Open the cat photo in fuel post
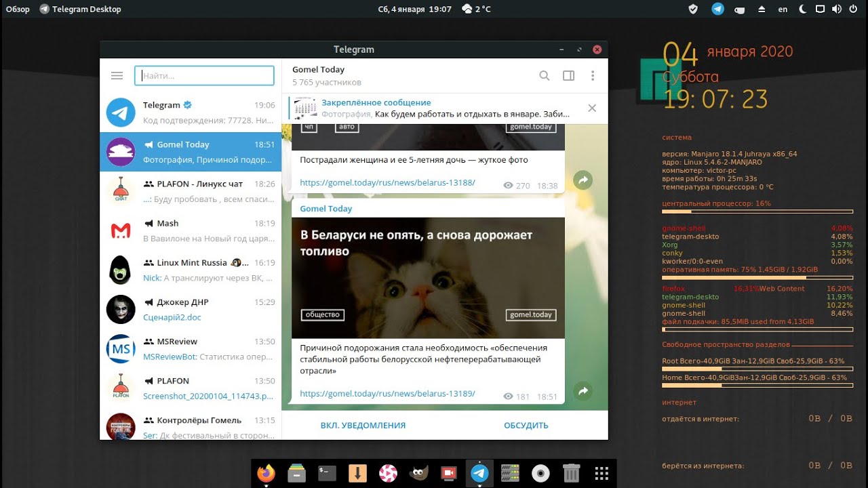 coord(428,278)
